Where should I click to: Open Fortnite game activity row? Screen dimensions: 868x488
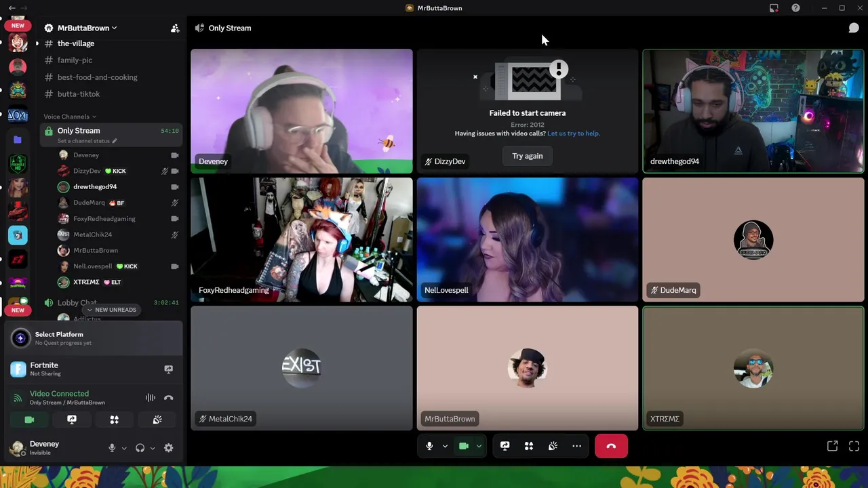(x=93, y=369)
